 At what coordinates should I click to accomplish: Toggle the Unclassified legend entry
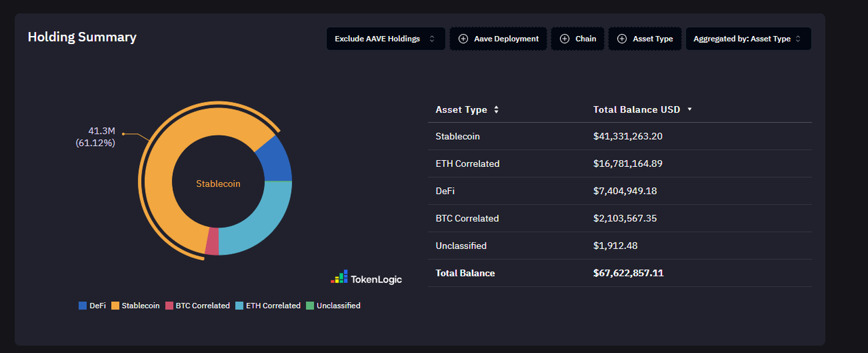click(x=333, y=305)
